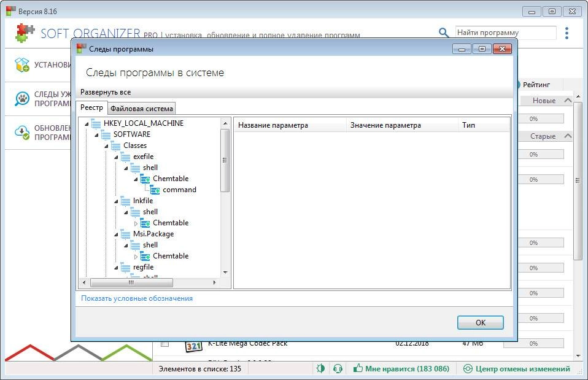588x380 pixels.
Task: Click the registry tree horizontal scrollbar thumb
Action: [x=131, y=282]
